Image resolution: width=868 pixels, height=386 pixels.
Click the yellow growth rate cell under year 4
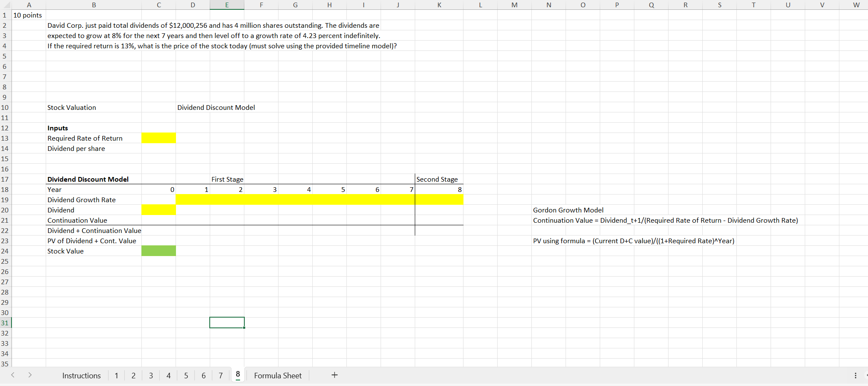coord(296,200)
